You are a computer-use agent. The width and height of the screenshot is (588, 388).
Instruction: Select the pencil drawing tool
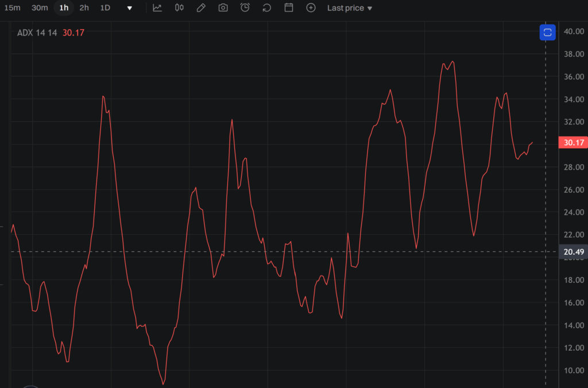(201, 8)
